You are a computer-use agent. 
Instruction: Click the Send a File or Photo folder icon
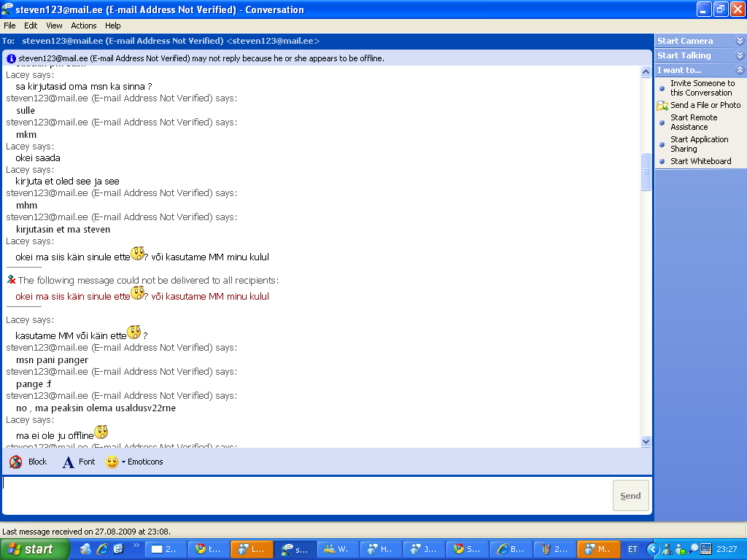tap(662, 106)
